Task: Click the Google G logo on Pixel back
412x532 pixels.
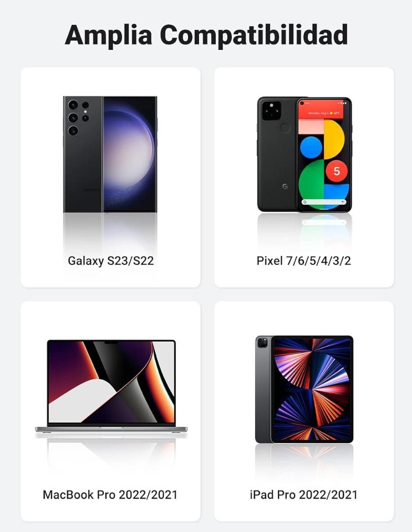Action: click(285, 187)
